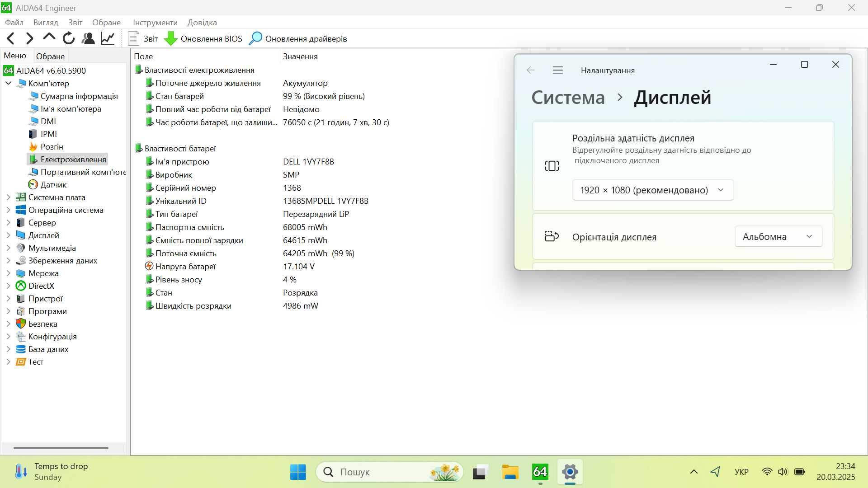Expand the Сервер node

click(x=8, y=222)
